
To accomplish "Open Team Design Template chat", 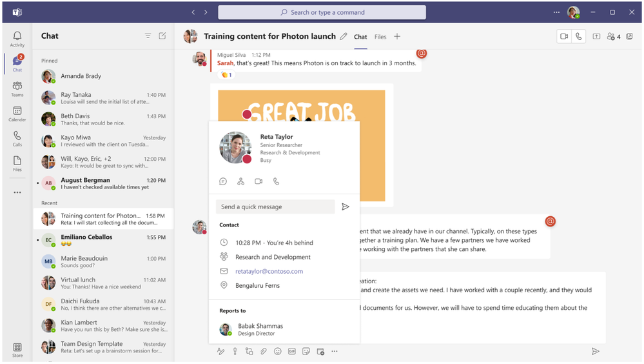I will 104,347.
